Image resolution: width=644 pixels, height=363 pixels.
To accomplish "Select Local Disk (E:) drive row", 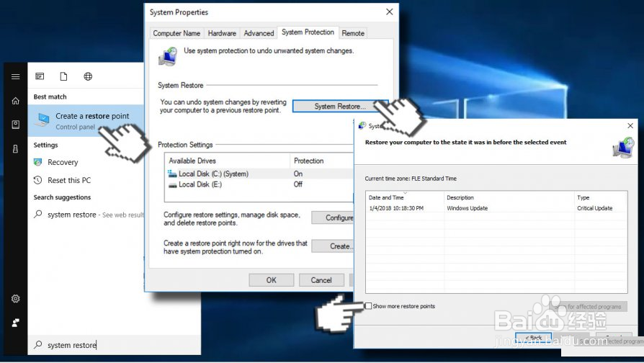I will [x=259, y=185].
